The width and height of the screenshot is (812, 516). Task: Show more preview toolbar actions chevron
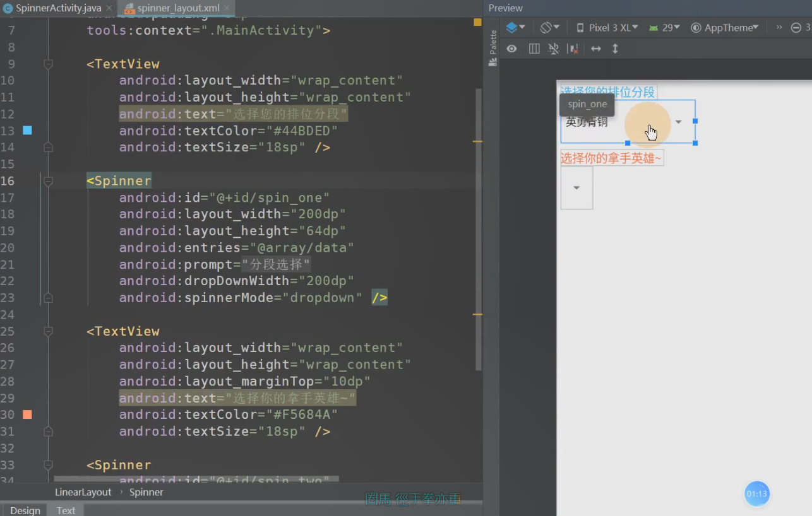tap(779, 28)
